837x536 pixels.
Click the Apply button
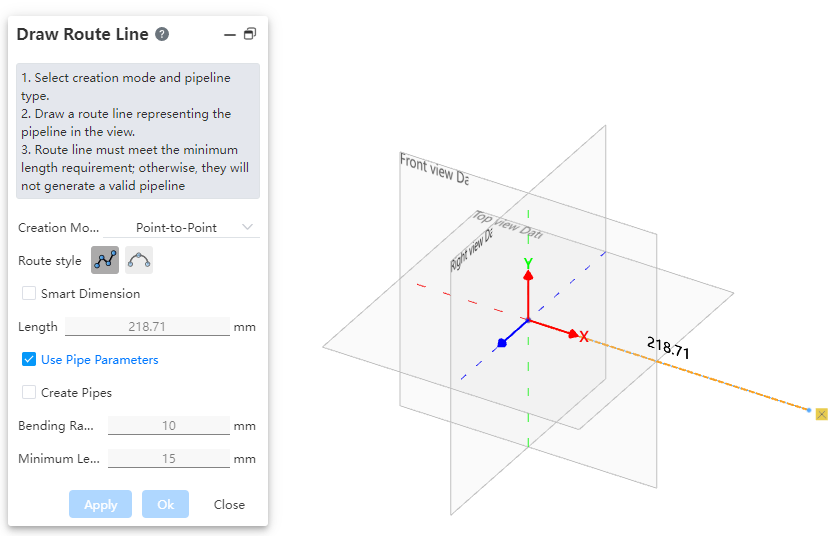[x=100, y=504]
